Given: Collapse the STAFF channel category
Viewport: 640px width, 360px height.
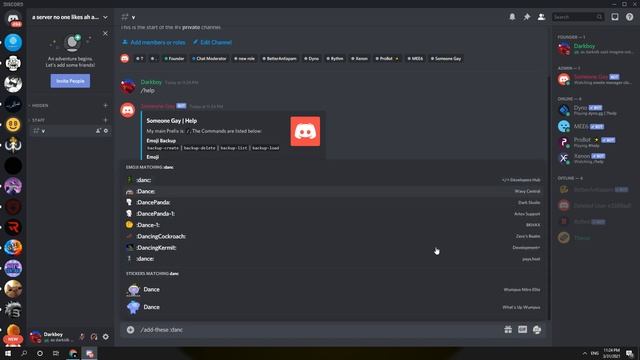Looking at the screenshot, I should coord(37,120).
